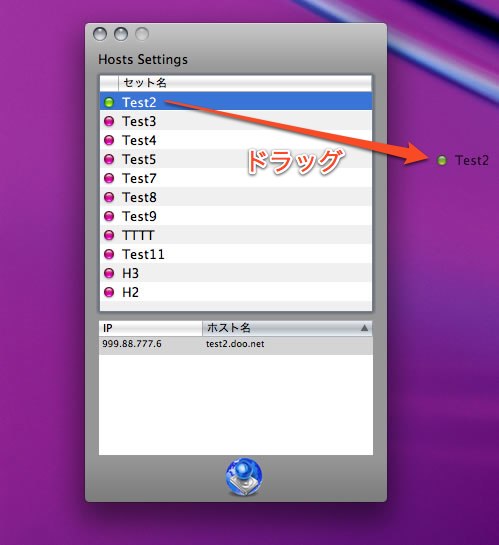The image size is (499, 545).
Task: Select the Test2 set name
Action: (x=139, y=102)
